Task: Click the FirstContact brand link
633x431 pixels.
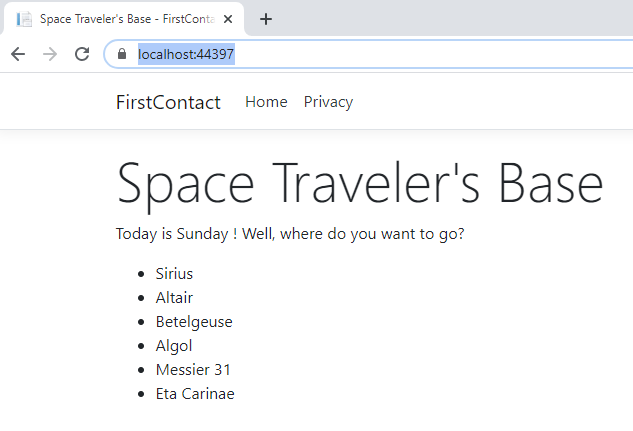Action: (168, 102)
